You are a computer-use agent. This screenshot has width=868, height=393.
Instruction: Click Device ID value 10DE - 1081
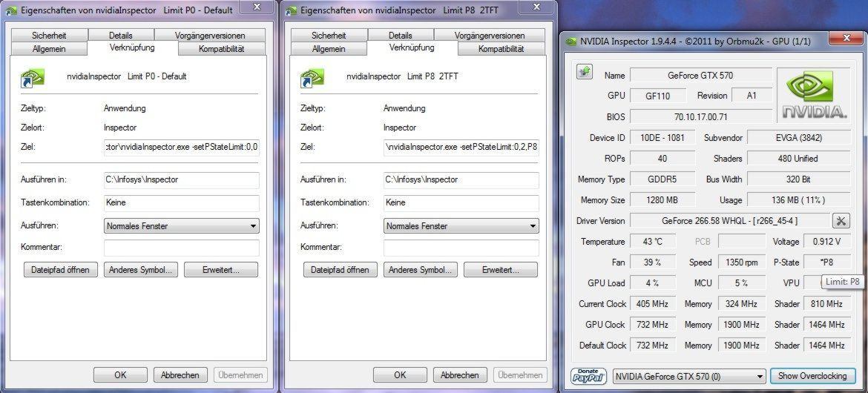(663, 138)
